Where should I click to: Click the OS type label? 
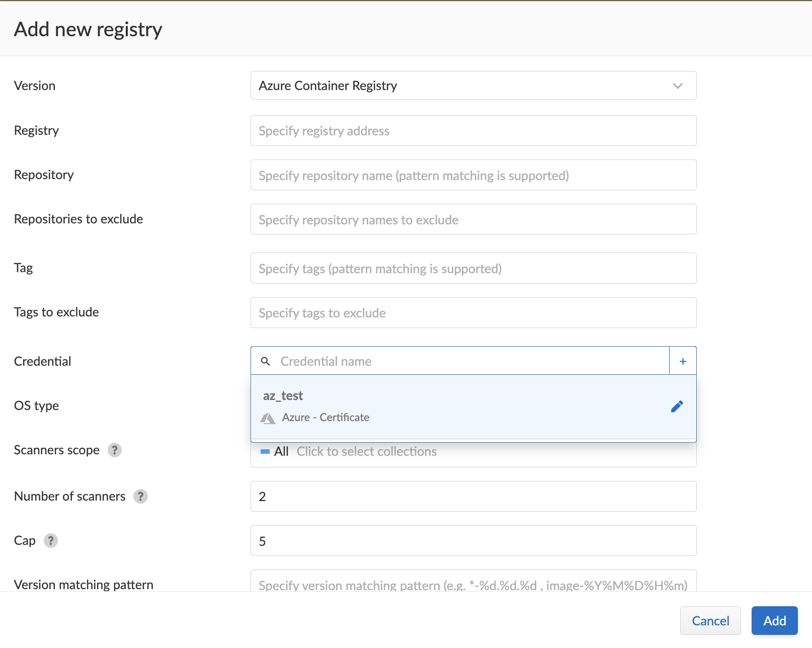(36, 406)
